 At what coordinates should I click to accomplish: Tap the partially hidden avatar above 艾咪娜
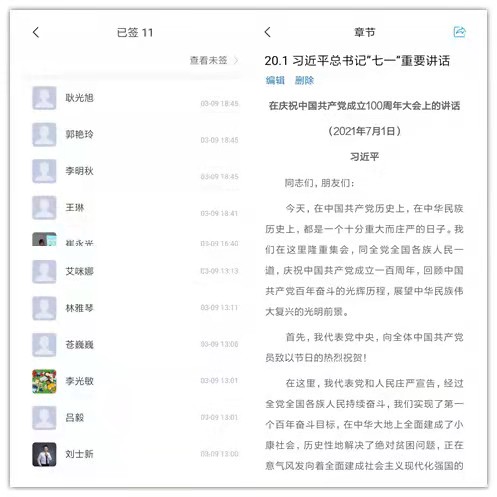click(x=44, y=239)
